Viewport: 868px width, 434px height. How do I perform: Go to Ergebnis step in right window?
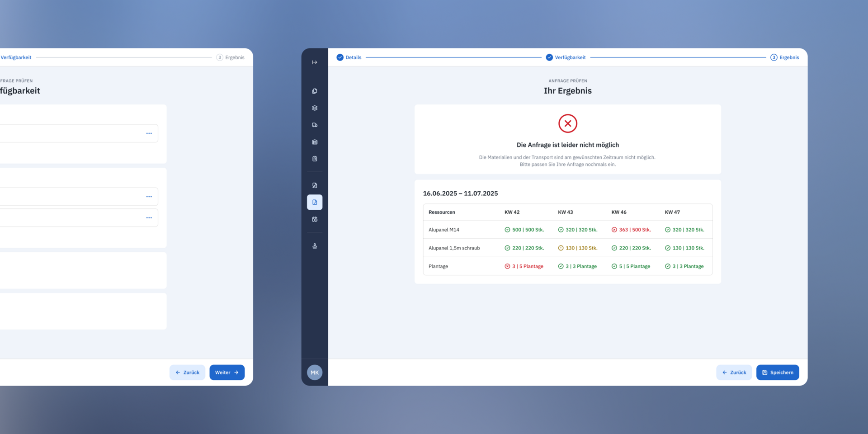click(785, 57)
